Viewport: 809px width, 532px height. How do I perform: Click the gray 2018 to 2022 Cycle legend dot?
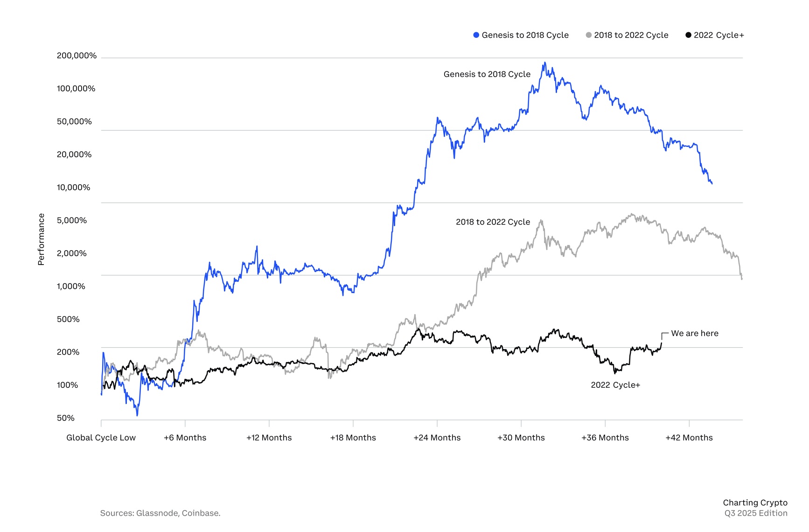point(588,35)
